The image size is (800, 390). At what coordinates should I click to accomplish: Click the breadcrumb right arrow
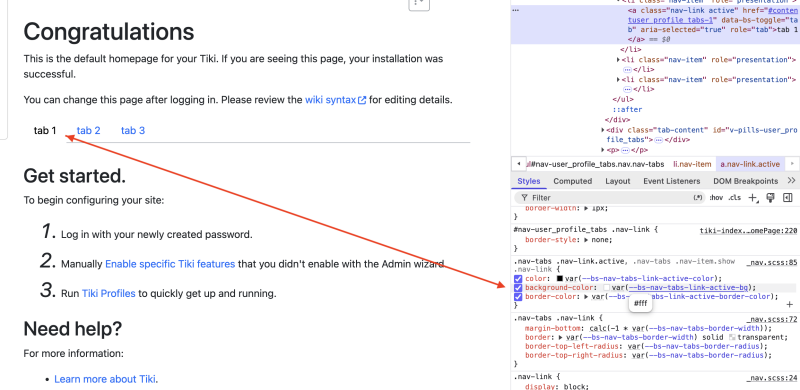point(792,164)
